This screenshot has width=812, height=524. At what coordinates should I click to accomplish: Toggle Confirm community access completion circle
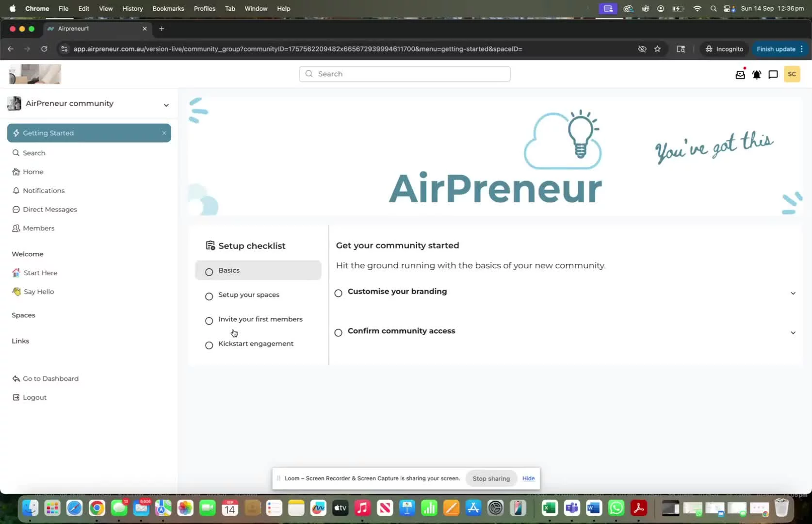point(339,333)
